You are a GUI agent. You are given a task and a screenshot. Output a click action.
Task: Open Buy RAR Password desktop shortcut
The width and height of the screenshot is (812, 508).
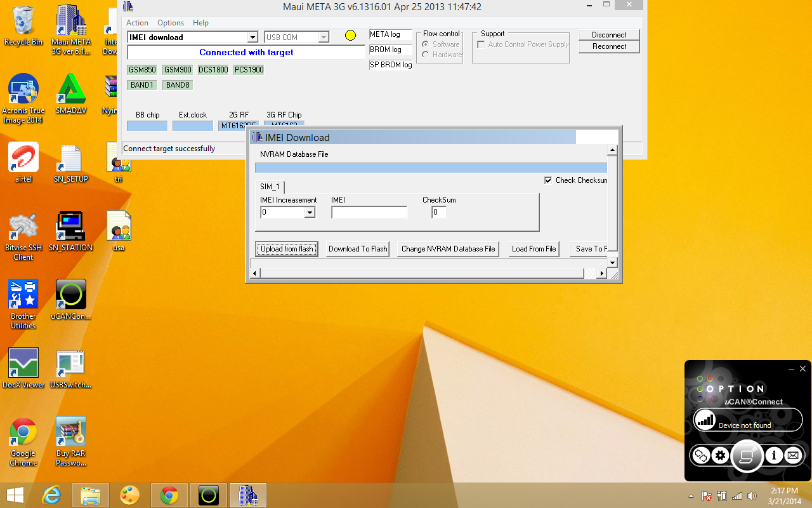(x=71, y=442)
